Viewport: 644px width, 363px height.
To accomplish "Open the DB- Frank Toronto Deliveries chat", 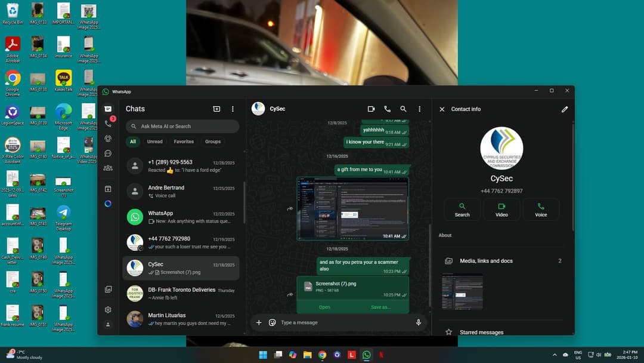I will [181, 294].
